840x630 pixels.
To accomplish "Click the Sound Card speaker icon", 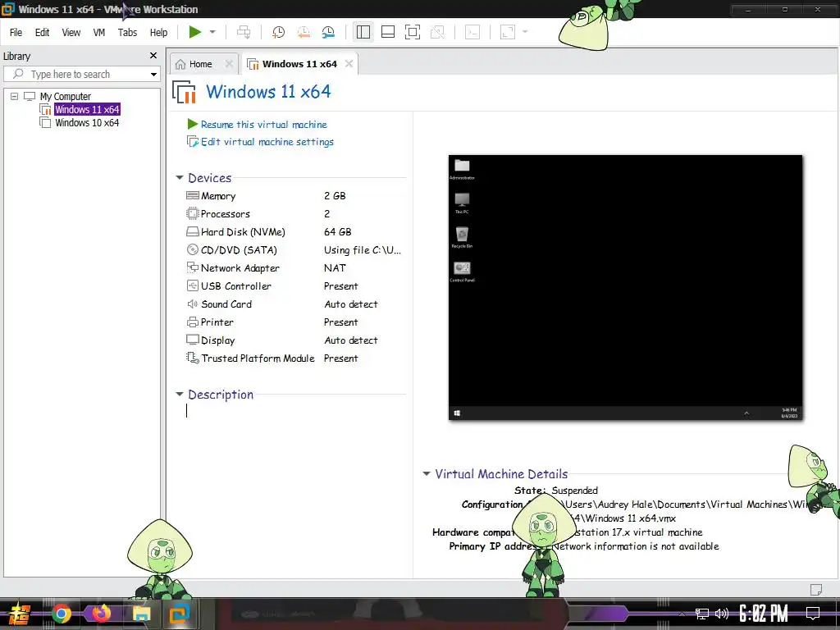I will [x=192, y=304].
